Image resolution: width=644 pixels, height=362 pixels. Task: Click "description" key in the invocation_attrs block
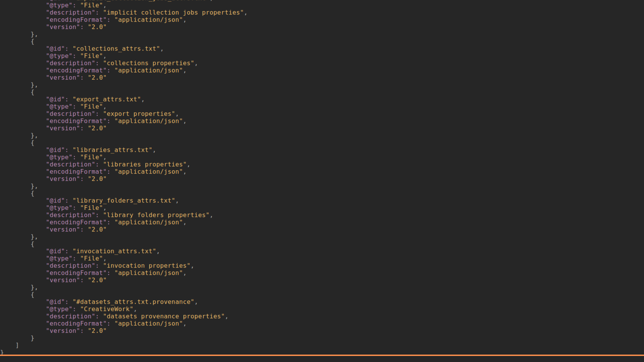pos(71,266)
